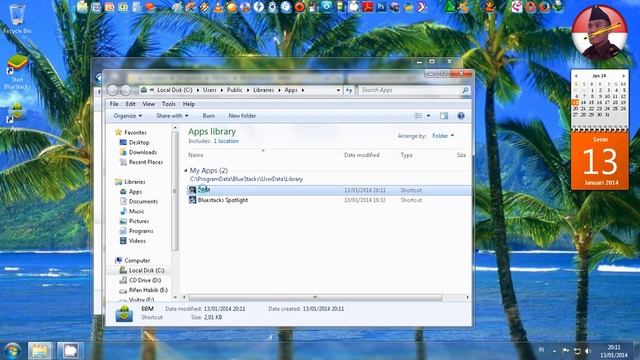Screen dimensions: 640x360
Task: Open the address bar history dropdown
Action: 338,90
